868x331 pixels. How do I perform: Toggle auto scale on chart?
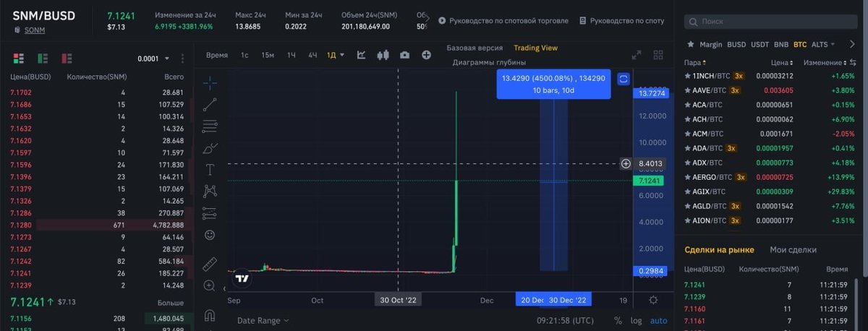click(x=658, y=320)
